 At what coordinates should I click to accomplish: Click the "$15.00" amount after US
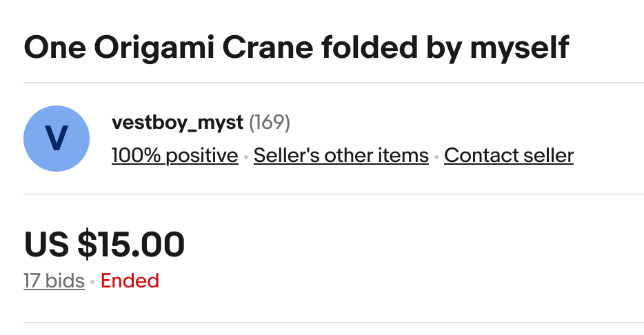[131, 245]
